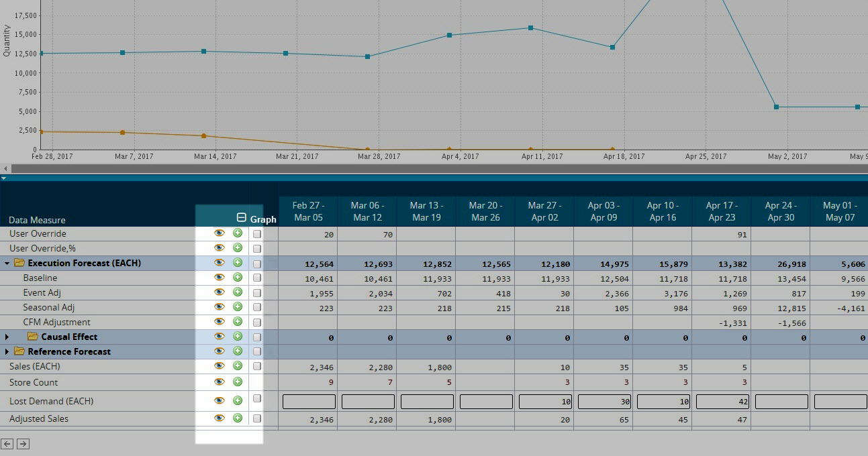
Task: Collapse the Graph column with minus icon
Action: (x=242, y=218)
